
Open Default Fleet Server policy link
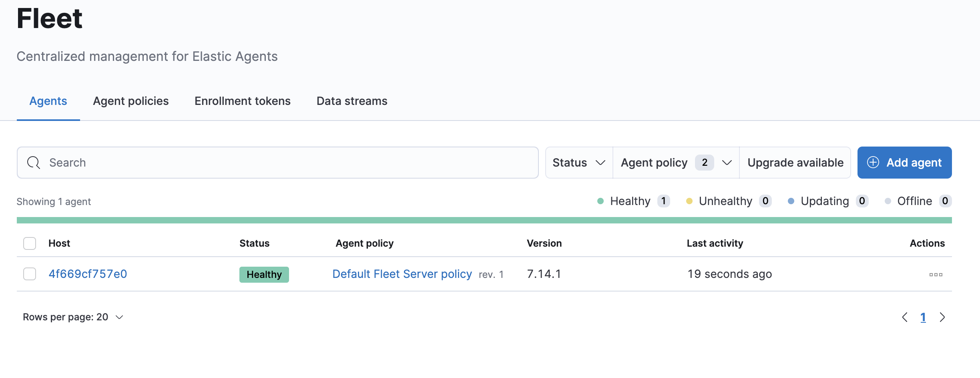tap(402, 274)
